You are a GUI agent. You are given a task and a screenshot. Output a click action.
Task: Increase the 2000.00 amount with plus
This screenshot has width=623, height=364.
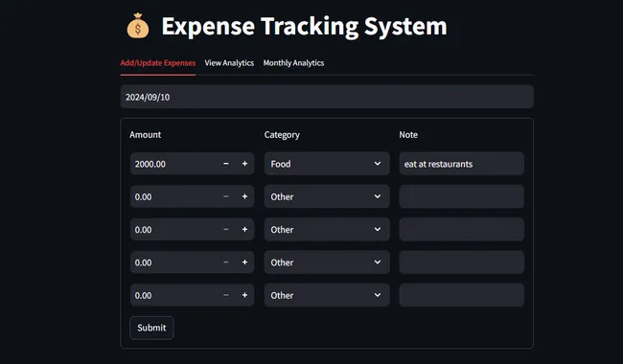[244, 164]
